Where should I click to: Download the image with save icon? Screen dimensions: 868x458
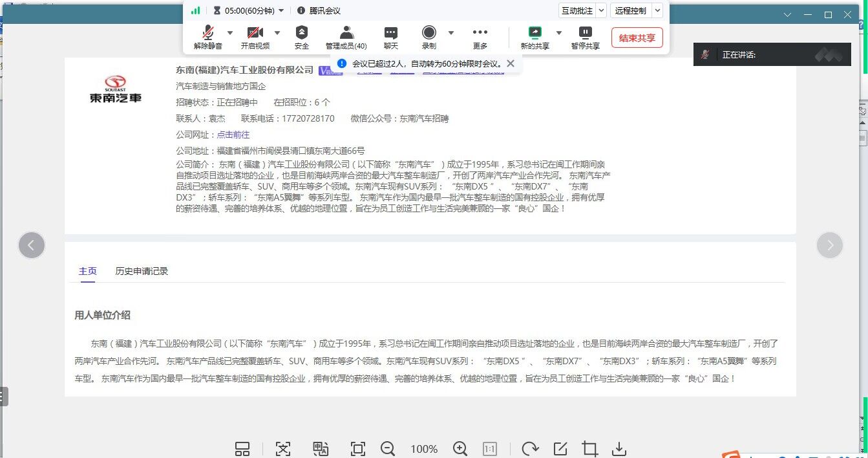click(x=619, y=449)
